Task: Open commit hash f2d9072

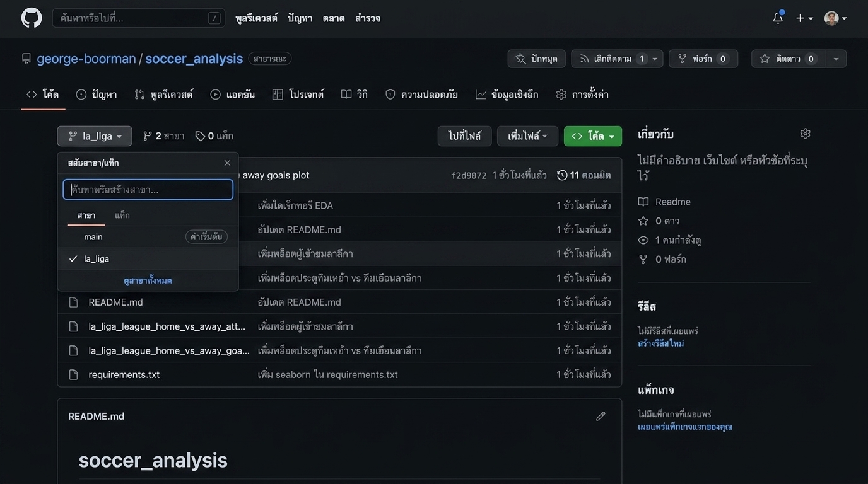Action: (x=469, y=175)
